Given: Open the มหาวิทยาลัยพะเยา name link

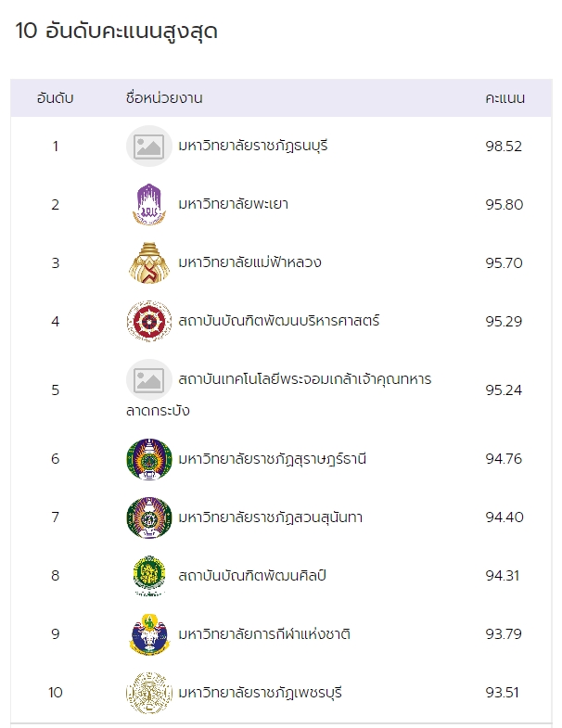Looking at the screenshot, I should pyautogui.click(x=233, y=204).
